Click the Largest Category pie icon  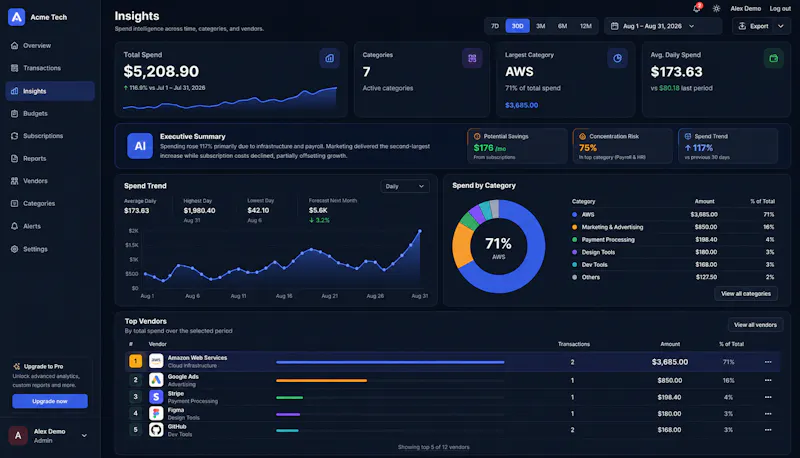click(x=617, y=58)
